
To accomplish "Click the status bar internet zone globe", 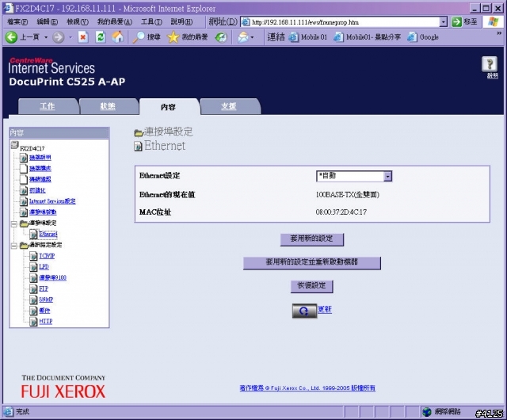I will (427, 412).
